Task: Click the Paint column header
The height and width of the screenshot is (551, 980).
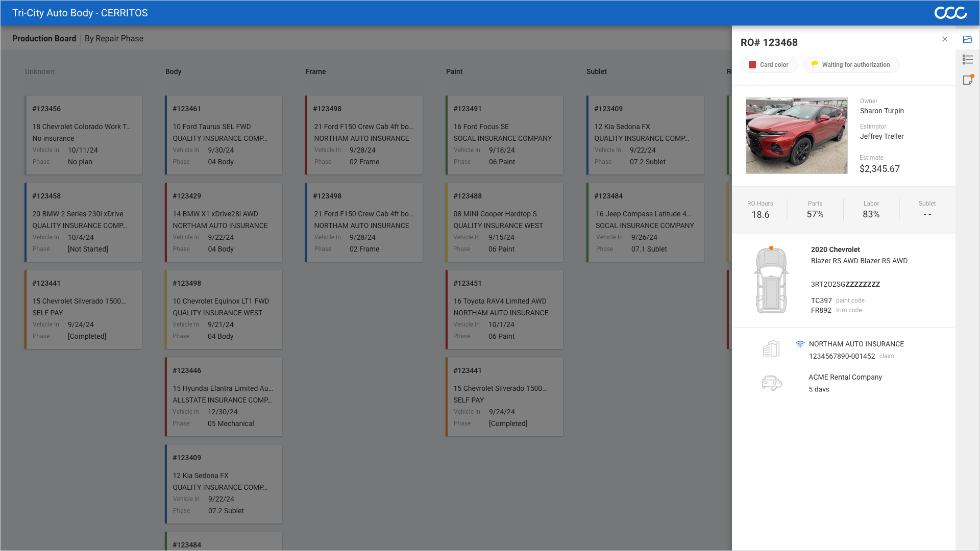Action: (x=454, y=71)
